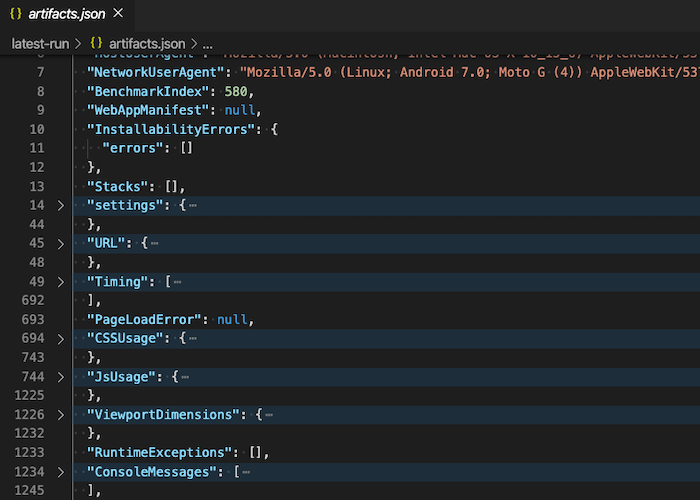
Task: Click the fold ellipsis after "Timing": [
Action: click(x=178, y=282)
